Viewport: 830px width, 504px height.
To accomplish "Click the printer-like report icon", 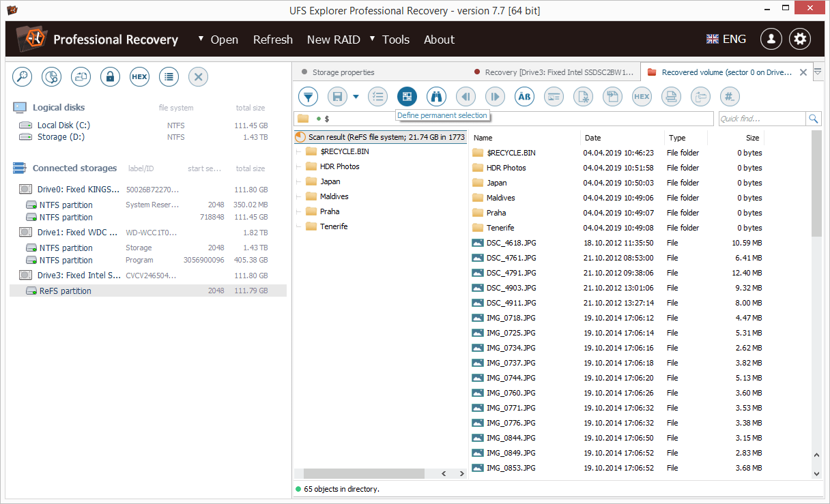I will pyautogui.click(x=672, y=97).
